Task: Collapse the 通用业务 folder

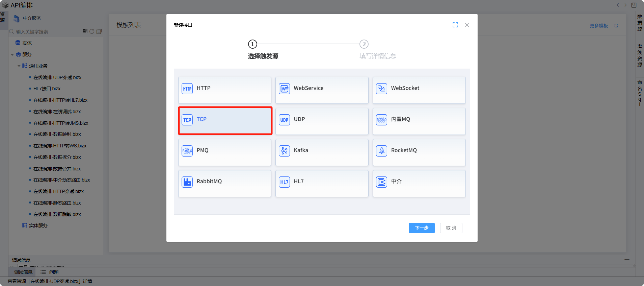Action: tap(19, 66)
